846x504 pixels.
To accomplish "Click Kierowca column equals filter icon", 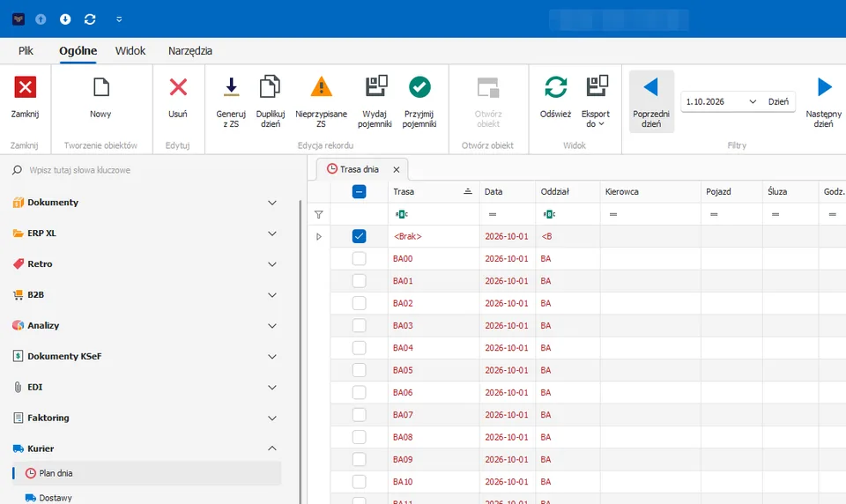I will (613, 214).
